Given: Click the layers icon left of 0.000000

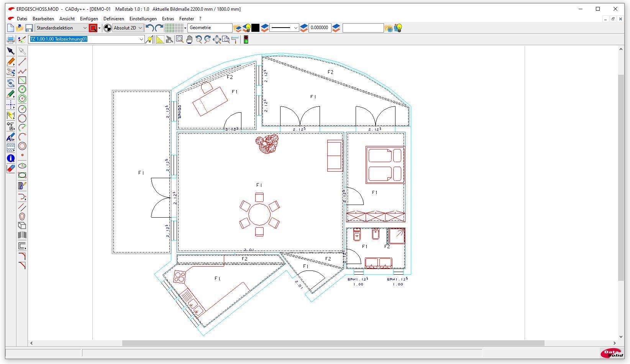Looking at the screenshot, I should 304,28.
